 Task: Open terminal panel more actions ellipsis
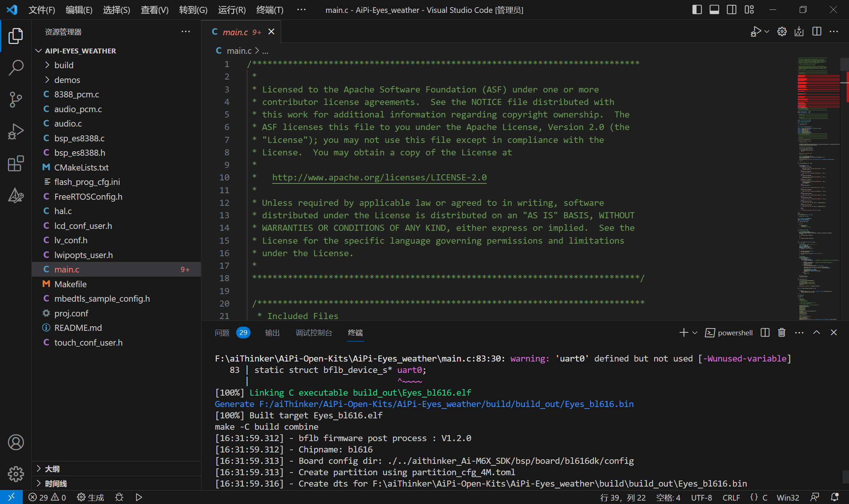tap(799, 333)
